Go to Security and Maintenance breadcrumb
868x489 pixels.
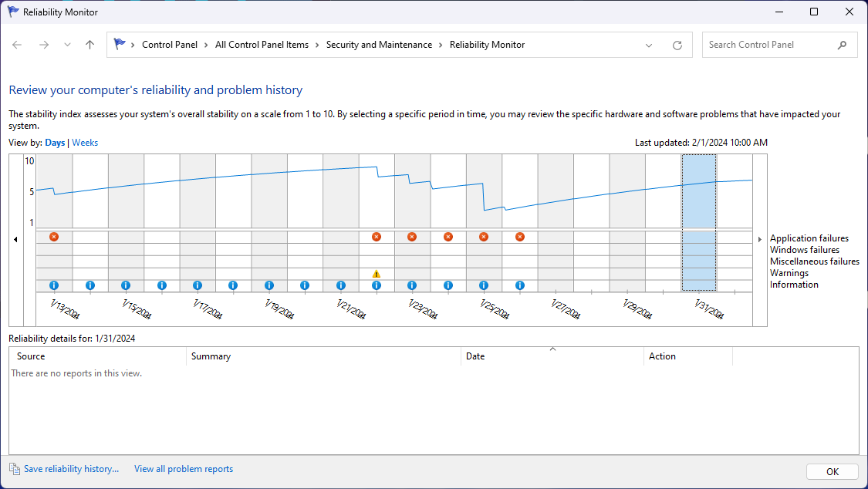point(379,45)
